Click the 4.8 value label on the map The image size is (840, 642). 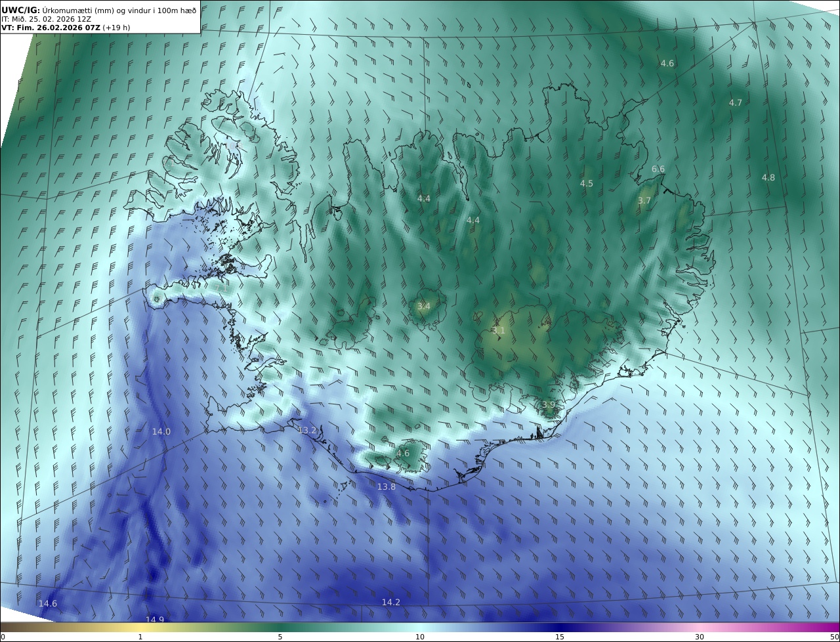pyautogui.click(x=768, y=178)
